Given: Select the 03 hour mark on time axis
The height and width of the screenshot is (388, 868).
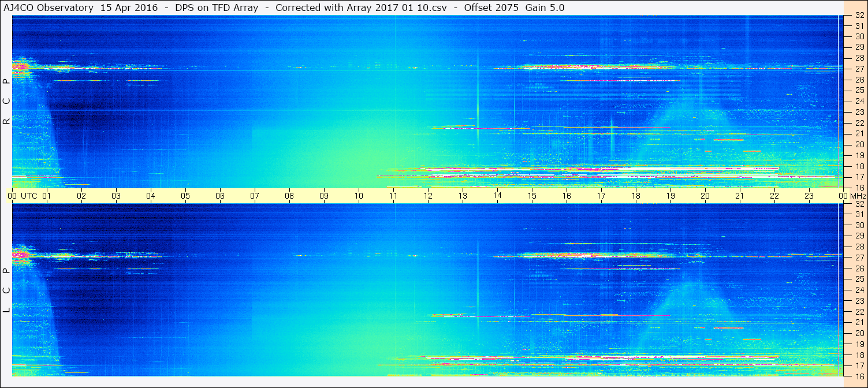Looking at the screenshot, I should pos(116,196).
